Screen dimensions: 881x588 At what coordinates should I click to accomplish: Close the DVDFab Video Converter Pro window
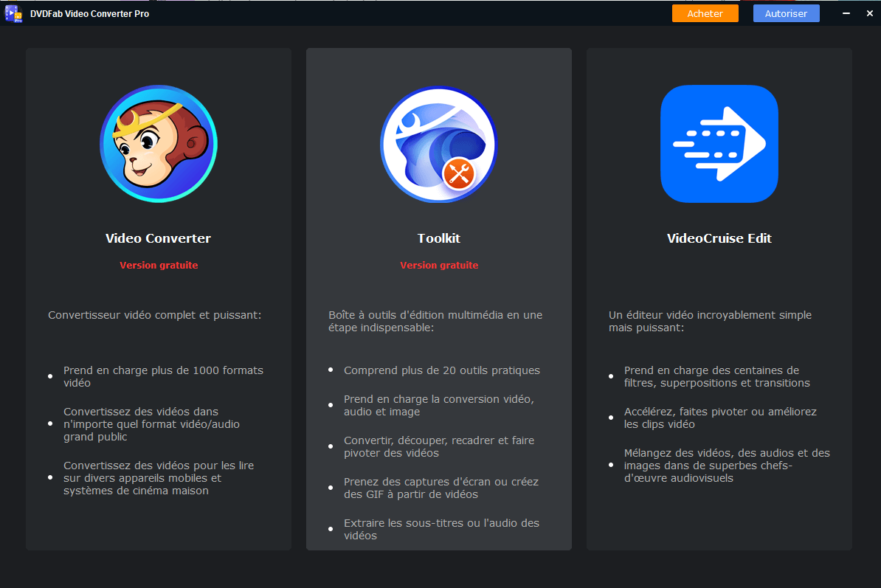click(x=869, y=13)
